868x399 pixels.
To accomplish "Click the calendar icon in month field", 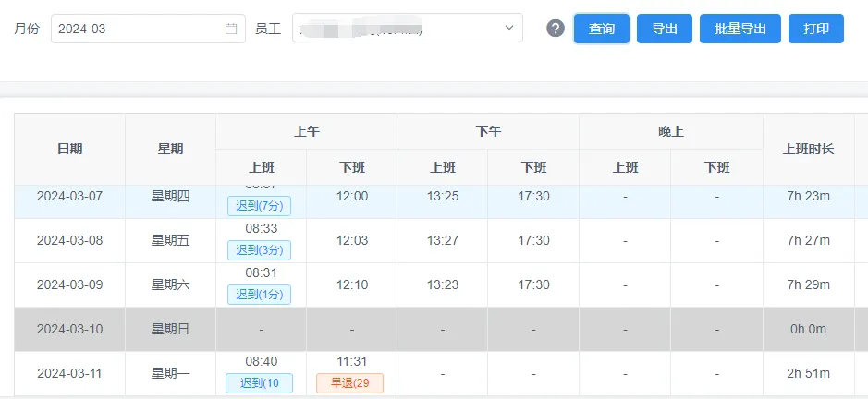I will [x=231, y=29].
